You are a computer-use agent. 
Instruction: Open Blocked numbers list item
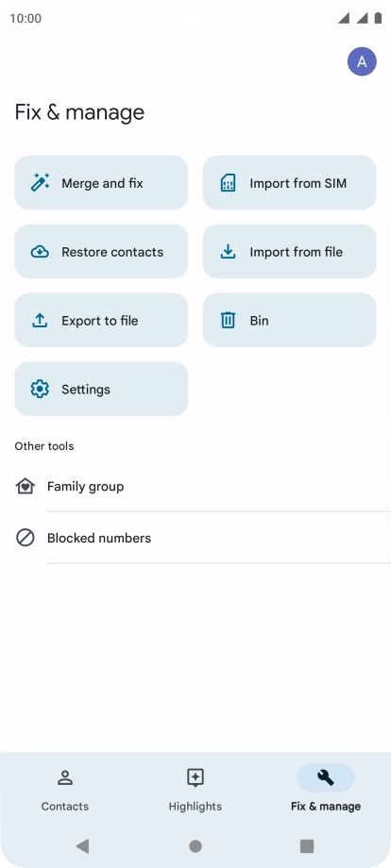[195, 538]
